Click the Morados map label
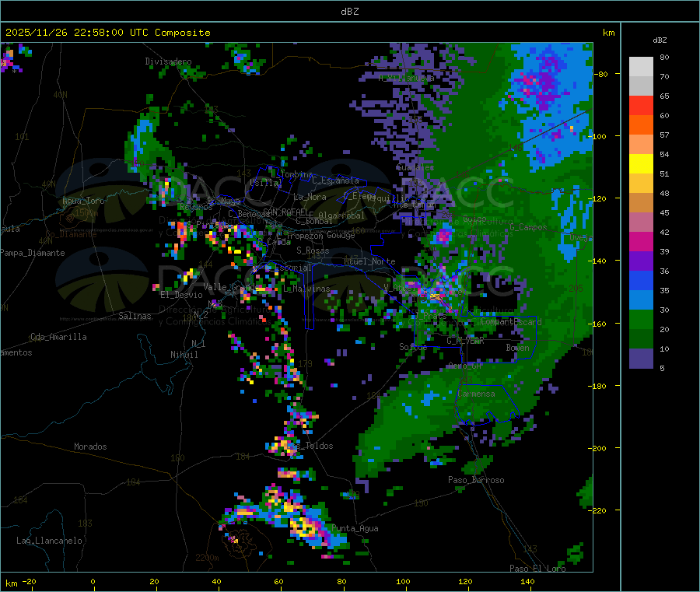The width and height of the screenshot is (700, 592). tap(90, 447)
